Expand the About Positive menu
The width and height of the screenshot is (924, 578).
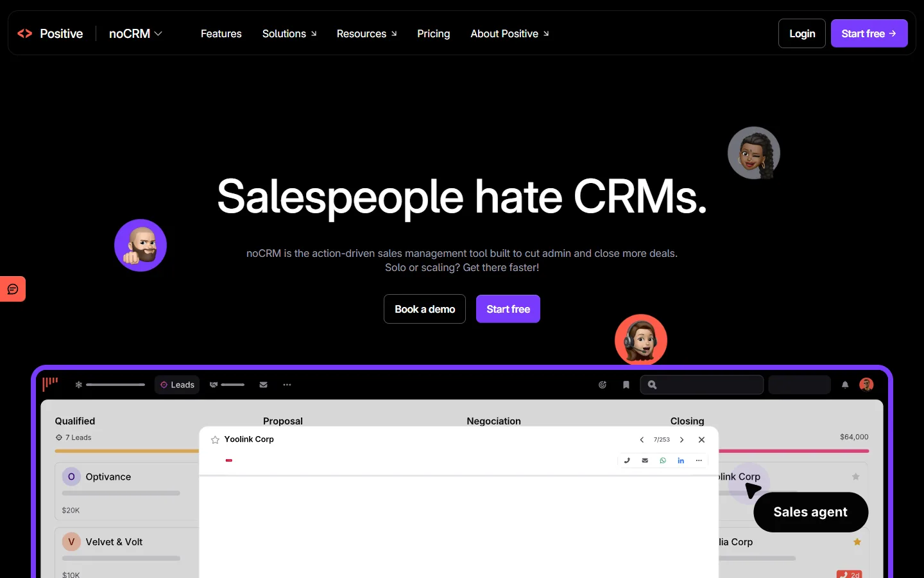click(509, 33)
